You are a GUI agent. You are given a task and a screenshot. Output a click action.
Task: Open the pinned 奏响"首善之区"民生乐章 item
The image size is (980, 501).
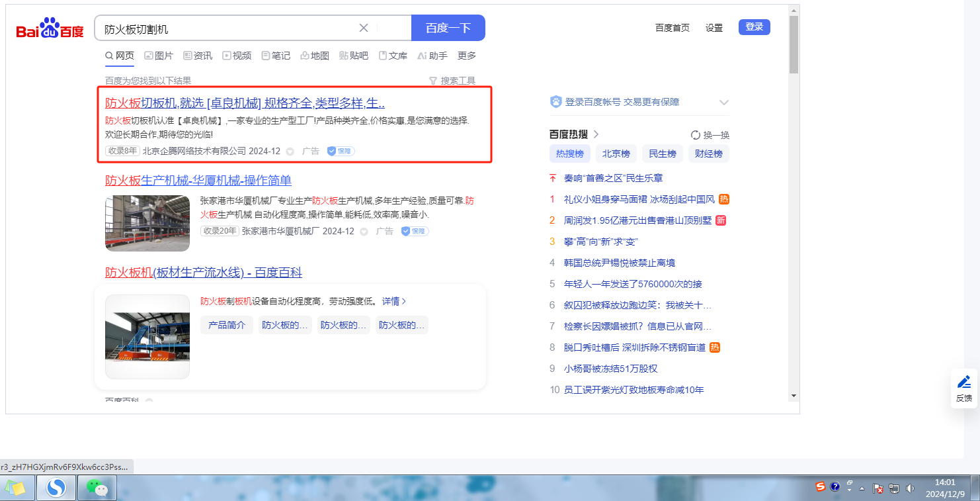coord(614,178)
